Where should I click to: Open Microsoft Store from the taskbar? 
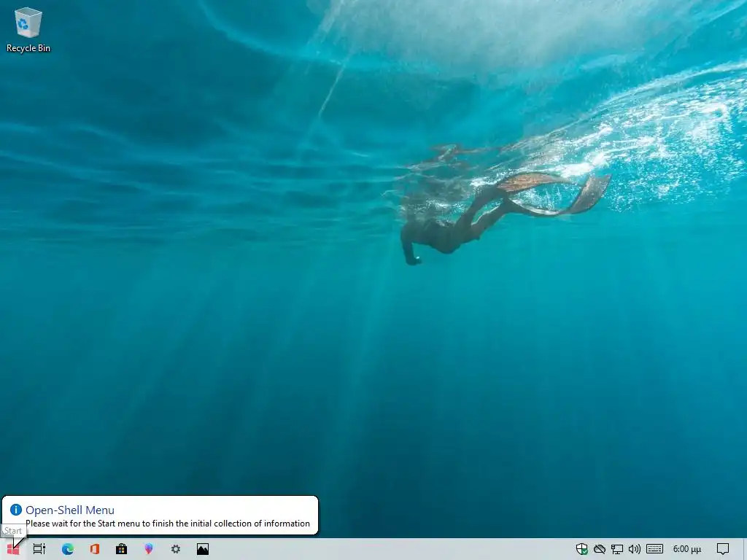[122, 549]
